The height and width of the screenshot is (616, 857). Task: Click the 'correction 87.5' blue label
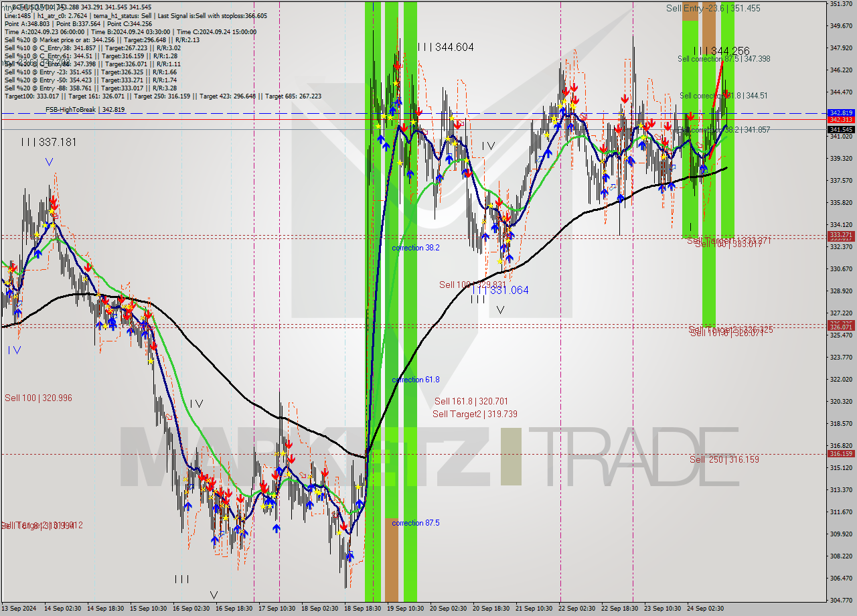coord(416,523)
